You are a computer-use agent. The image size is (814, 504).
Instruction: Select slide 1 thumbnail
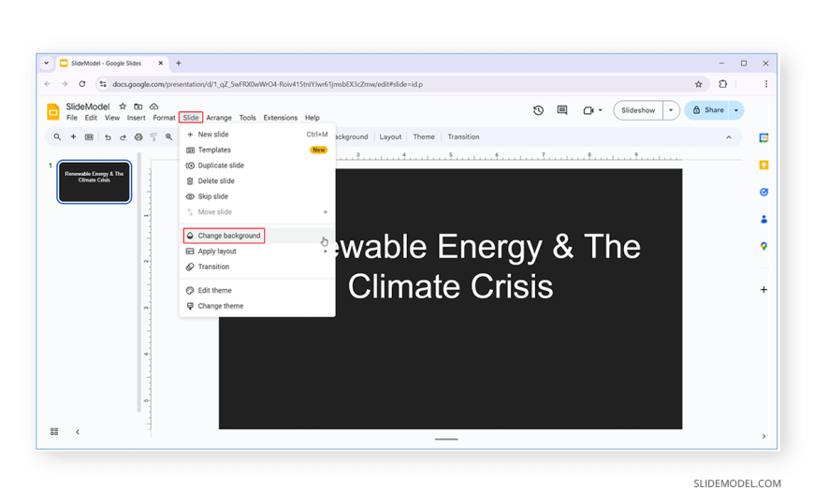coord(94,181)
